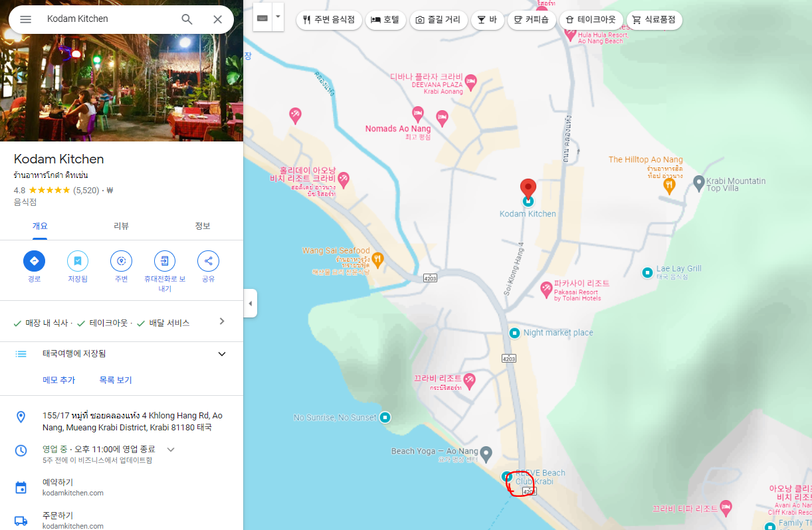Click the 주문하기 order entry
Image resolution: width=812 pixels, height=530 pixels.
(122, 520)
